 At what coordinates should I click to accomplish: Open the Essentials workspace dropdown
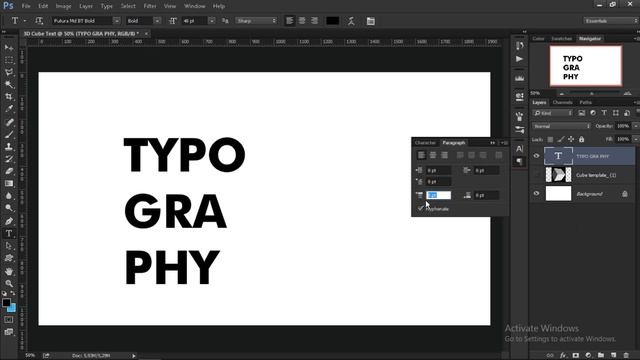pyautogui.click(x=611, y=21)
